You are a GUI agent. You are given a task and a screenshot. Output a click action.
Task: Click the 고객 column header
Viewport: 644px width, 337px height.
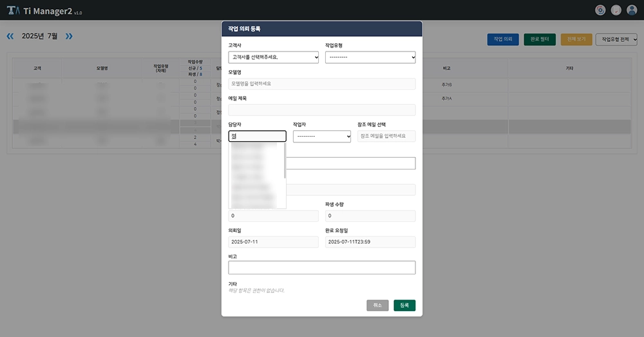point(37,68)
